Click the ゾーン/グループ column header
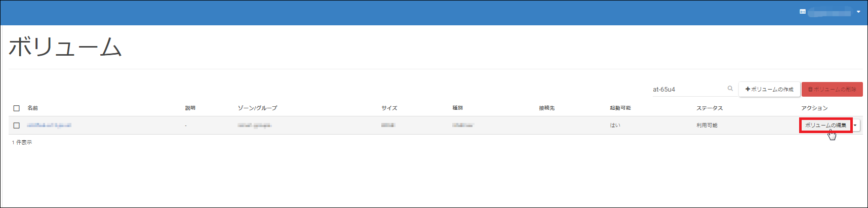Viewport: 868px width, 208px height. point(258,108)
